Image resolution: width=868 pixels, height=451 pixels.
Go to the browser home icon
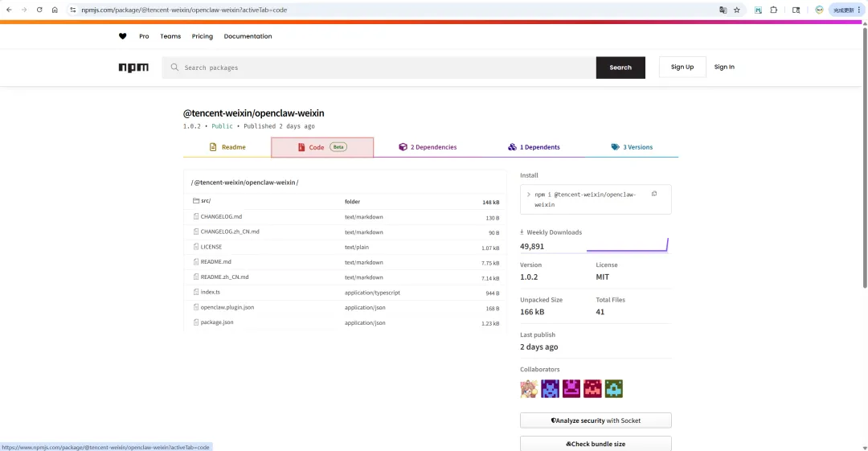(55, 10)
